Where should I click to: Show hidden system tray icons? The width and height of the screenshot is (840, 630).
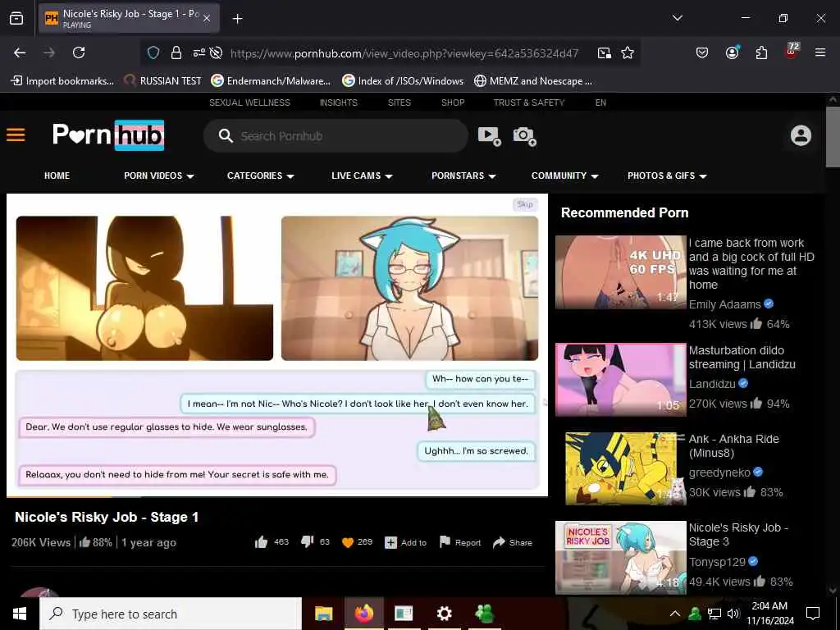[675, 614]
